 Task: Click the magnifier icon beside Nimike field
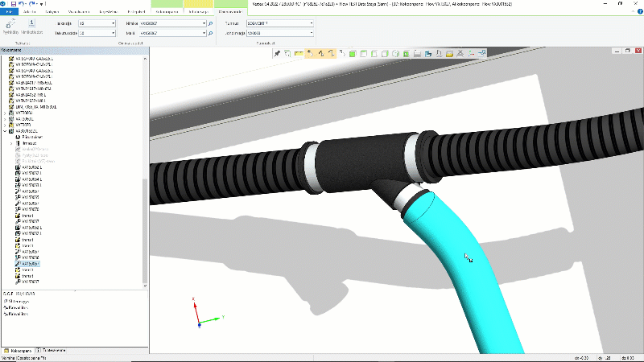tap(210, 24)
